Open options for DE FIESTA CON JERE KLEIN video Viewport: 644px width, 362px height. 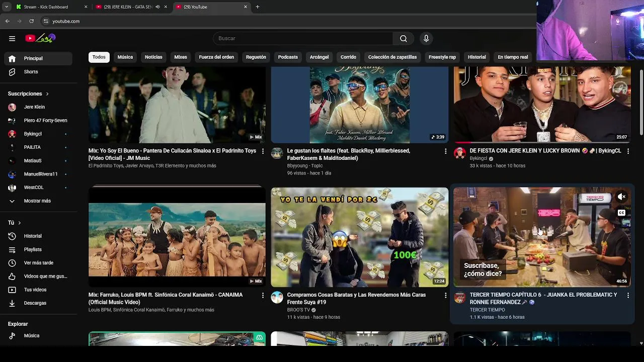click(628, 151)
